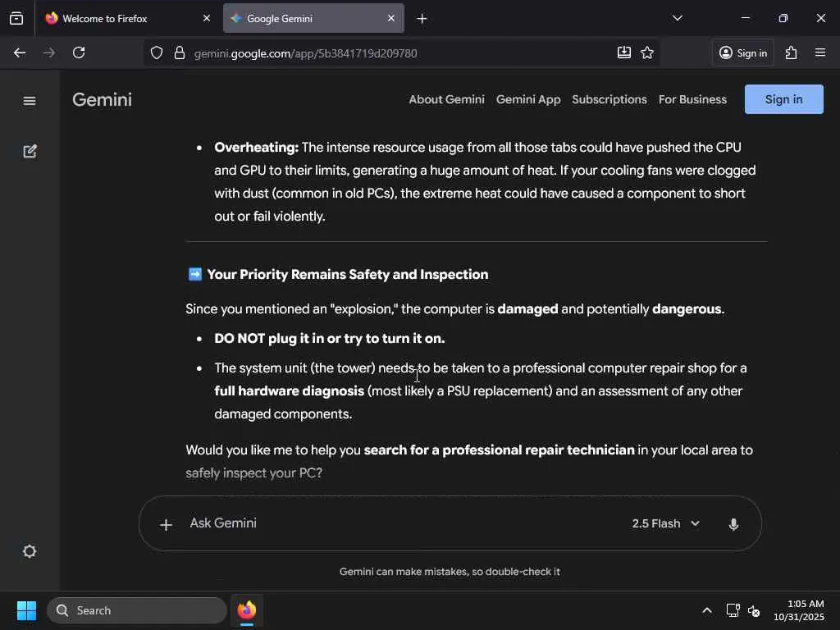
Task: Click the Windows Start button
Action: coord(26,610)
